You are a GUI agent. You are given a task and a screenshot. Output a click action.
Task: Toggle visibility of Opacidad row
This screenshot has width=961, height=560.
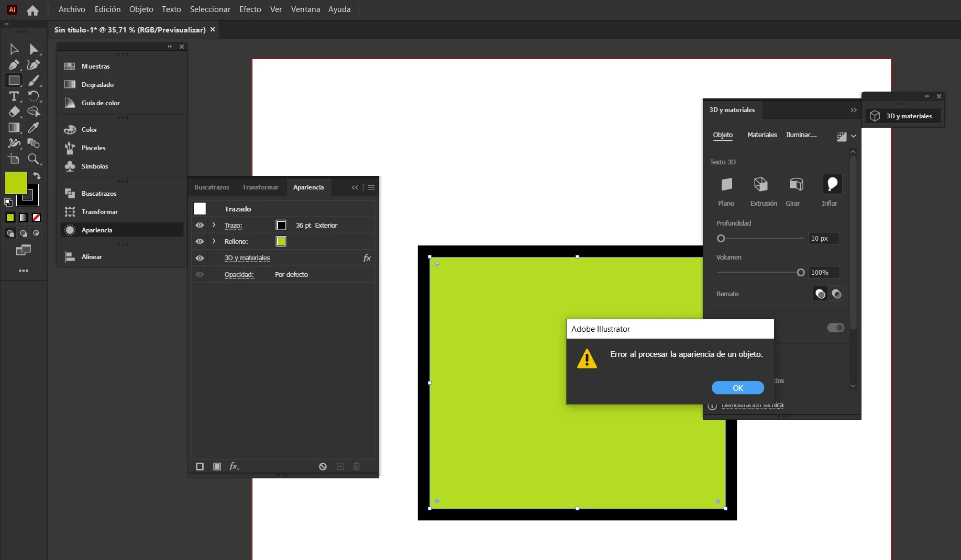[x=200, y=274]
